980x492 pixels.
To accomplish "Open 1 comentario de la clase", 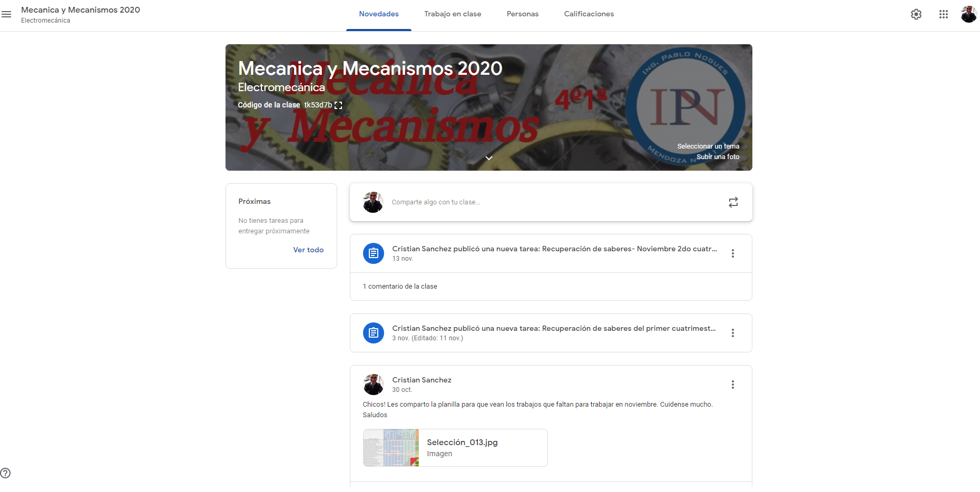I will pyautogui.click(x=400, y=287).
